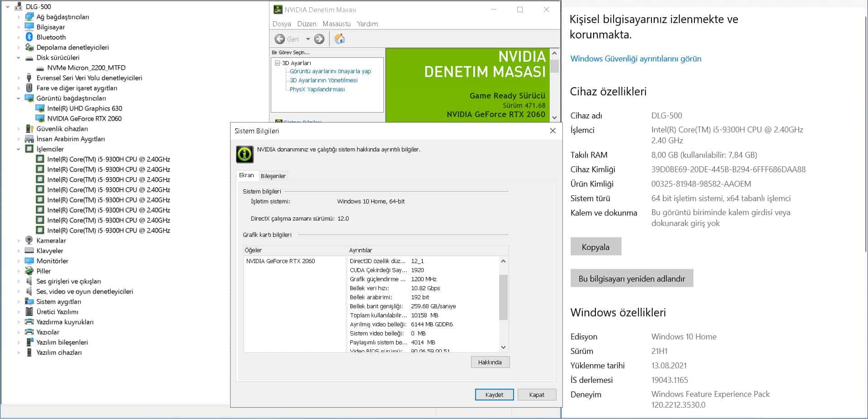Screen dimensions: 868x419
Task: Click the Depolama denetleyicileri icon
Action: (x=29, y=47)
